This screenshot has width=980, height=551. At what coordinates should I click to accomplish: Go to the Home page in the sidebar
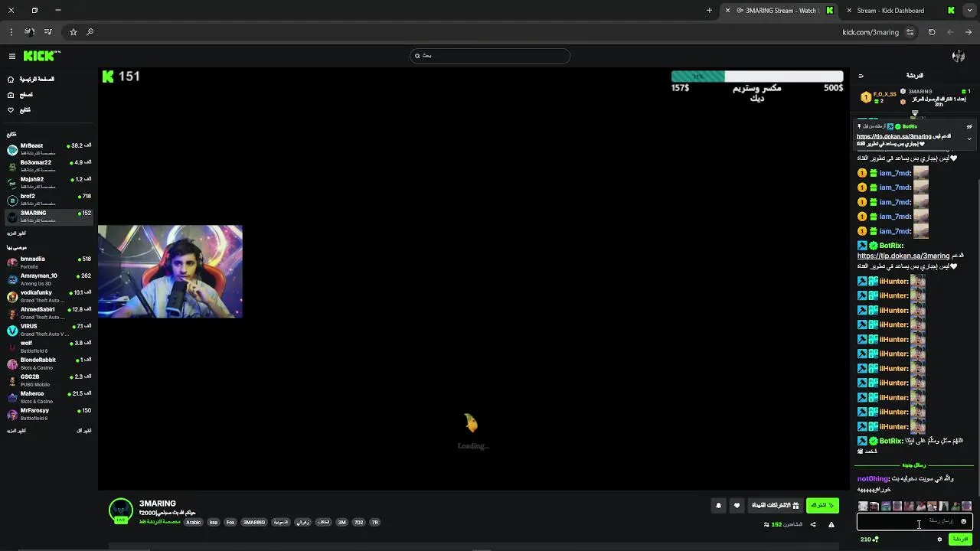[x=31, y=80]
